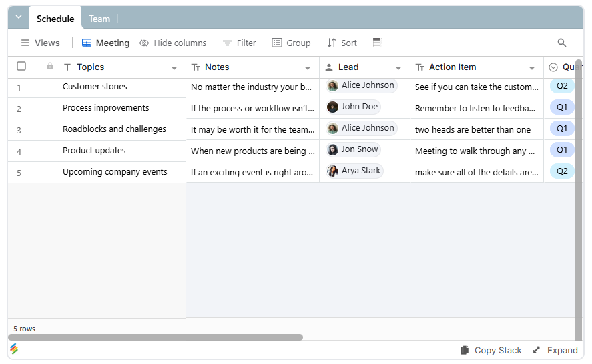The height and width of the screenshot is (364, 592).
Task: Open the Group option
Action: coord(291,43)
